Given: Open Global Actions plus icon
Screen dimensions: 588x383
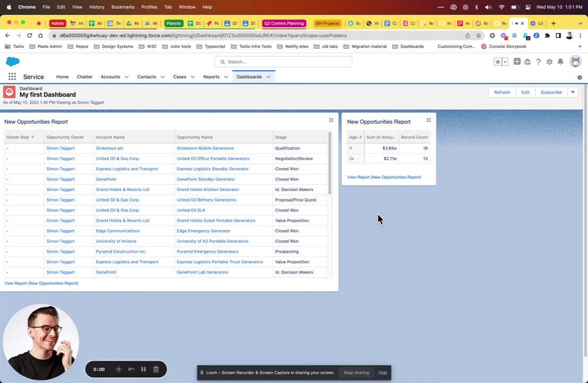Looking at the screenshot, I should (x=517, y=62).
